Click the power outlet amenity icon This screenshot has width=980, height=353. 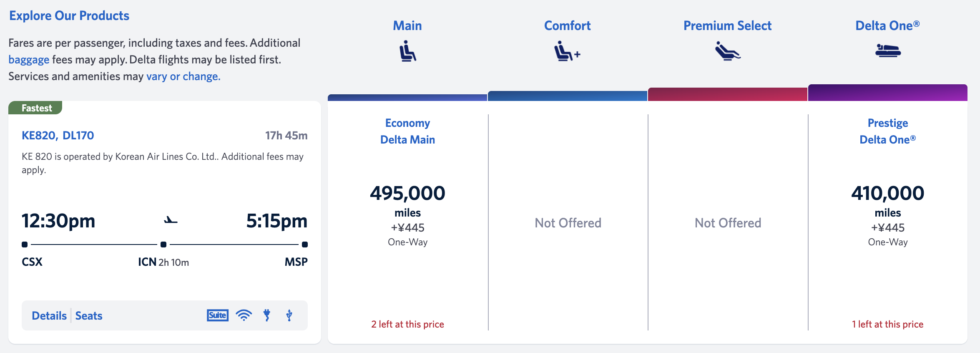(x=267, y=315)
